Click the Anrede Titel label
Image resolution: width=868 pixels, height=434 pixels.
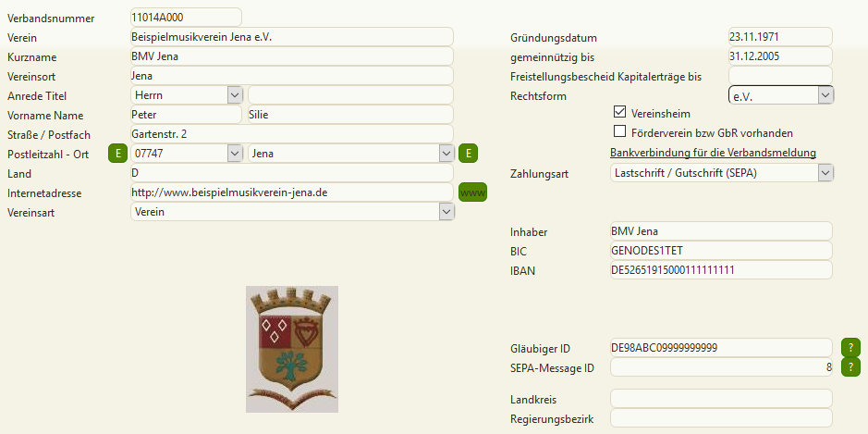pos(37,96)
